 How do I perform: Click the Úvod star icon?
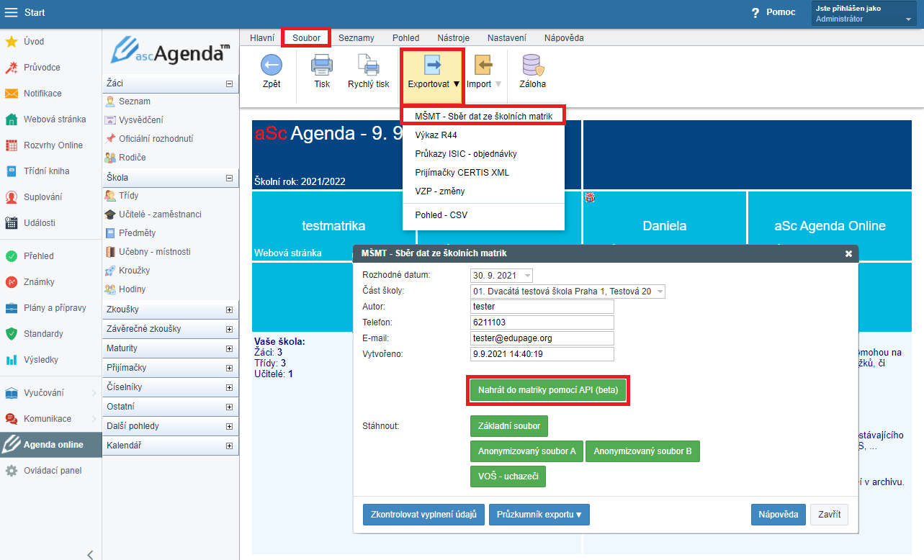point(12,42)
